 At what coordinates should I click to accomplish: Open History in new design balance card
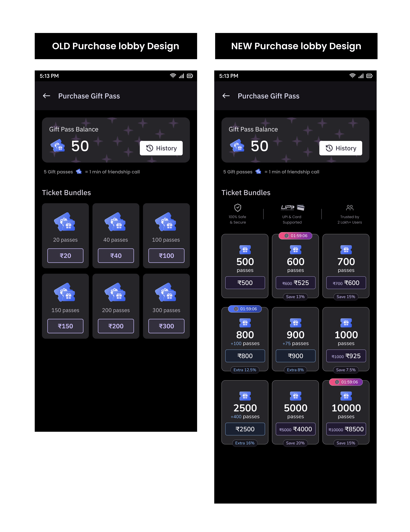pyautogui.click(x=340, y=148)
